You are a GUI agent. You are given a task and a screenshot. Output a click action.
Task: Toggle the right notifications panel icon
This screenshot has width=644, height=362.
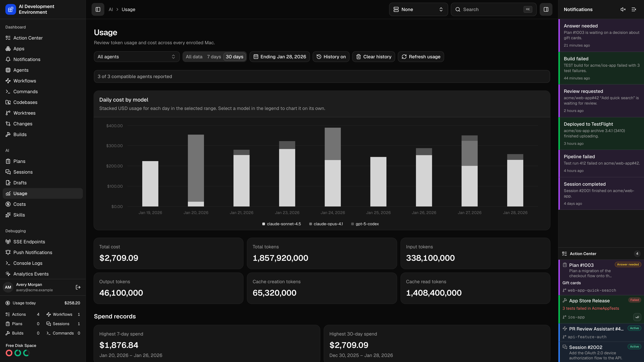tap(546, 10)
